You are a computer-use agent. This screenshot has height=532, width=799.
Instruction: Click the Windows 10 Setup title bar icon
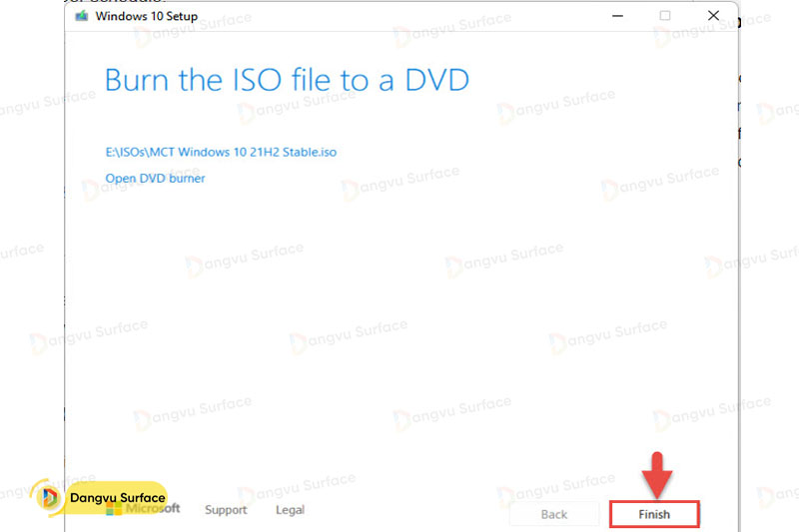(82, 16)
